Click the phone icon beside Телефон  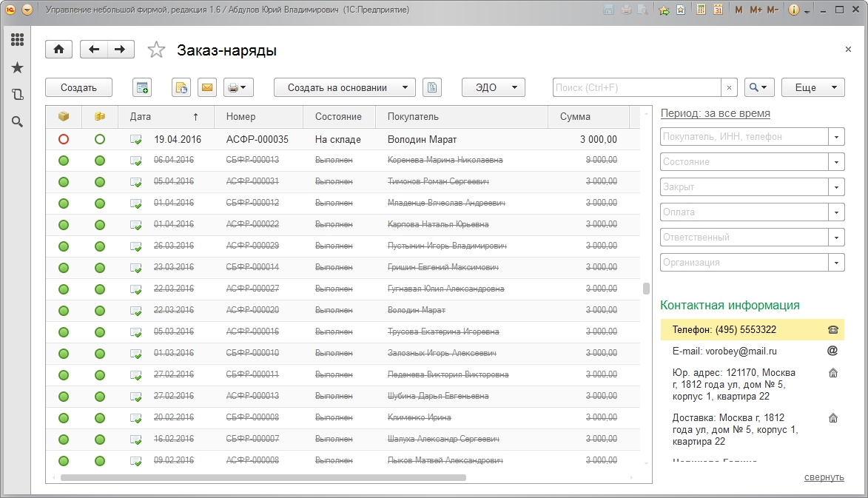832,330
